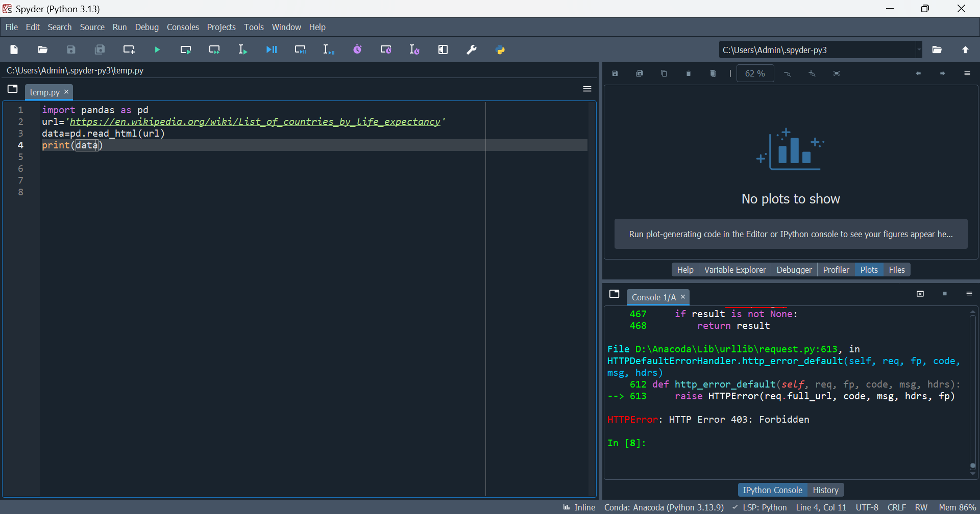Image resolution: width=980 pixels, height=514 pixels.
Task: Expand the working directory path dropdown
Action: (x=919, y=50)
